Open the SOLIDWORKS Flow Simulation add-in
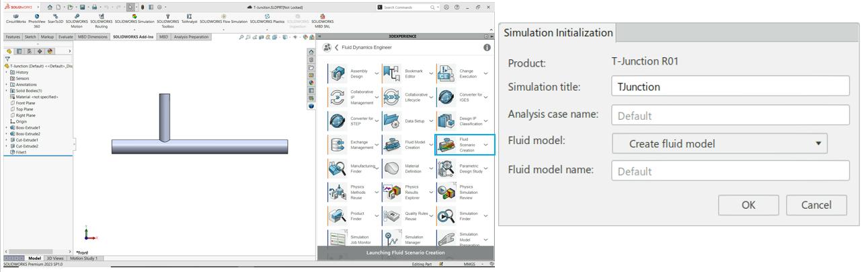The height and width of the screenshot is (272, 868). (223, 18)
